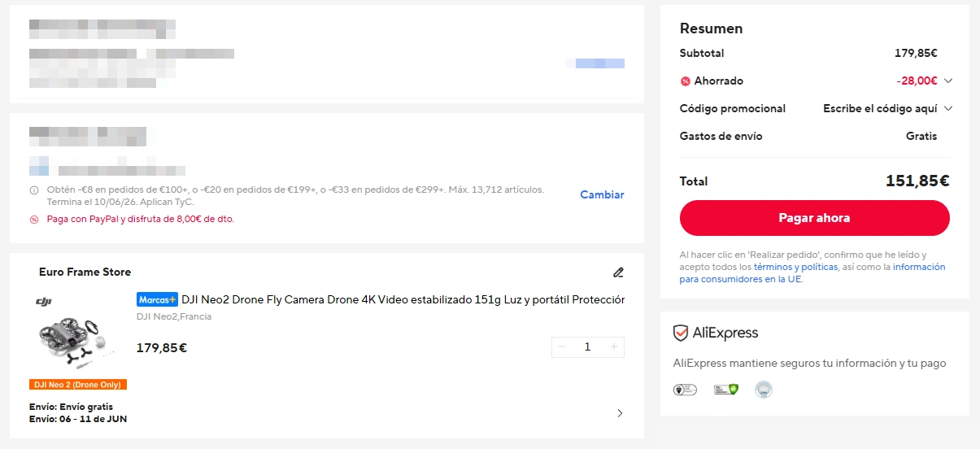This screenshot has width=980, height=449.
Task: Increase item quantity with the plus button
Action: tap(614, 347)
